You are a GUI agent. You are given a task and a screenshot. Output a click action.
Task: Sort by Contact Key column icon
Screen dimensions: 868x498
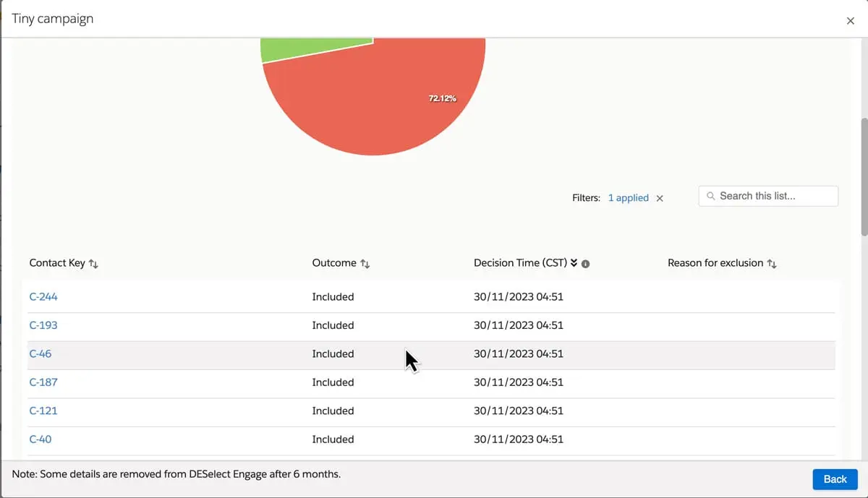(93, 264)
